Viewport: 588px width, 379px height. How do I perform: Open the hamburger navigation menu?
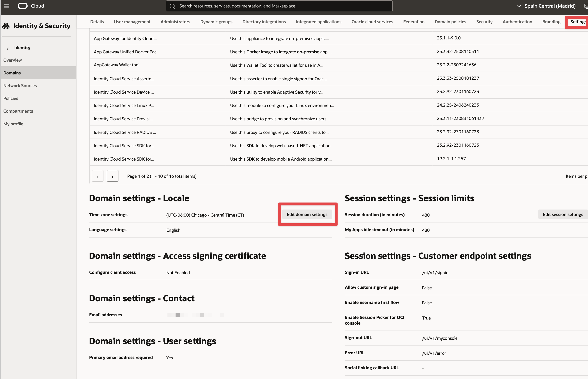(7, 6)
